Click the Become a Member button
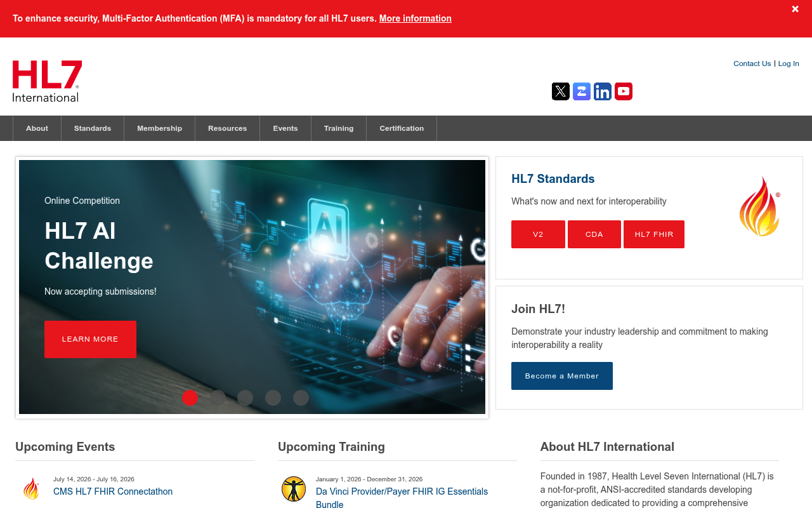Viewport: 812px width, 508px height. click(562, 376)
